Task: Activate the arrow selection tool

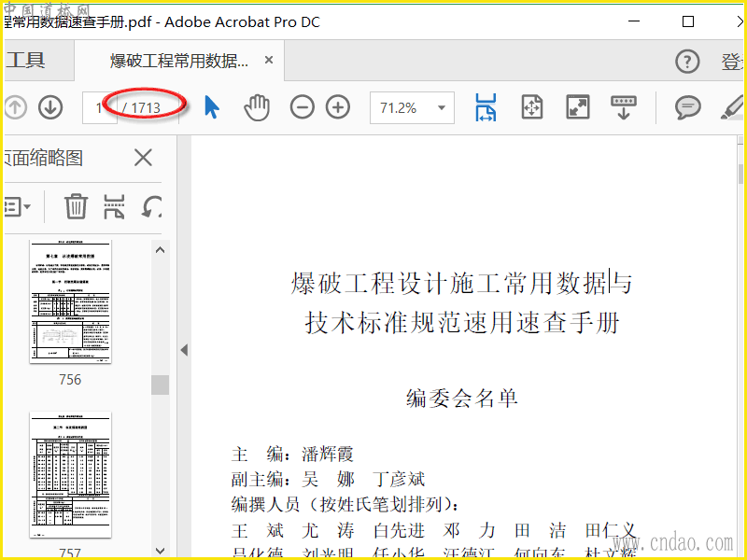Action: pos(212,106)
